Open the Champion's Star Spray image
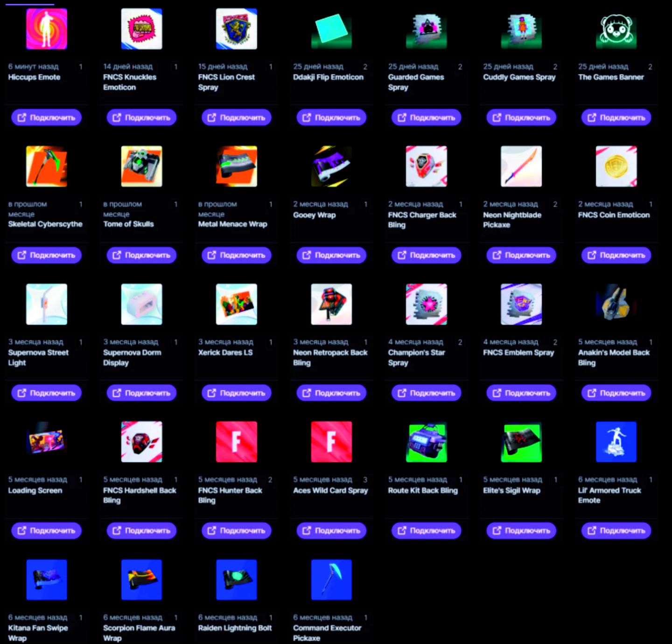 pyautogui.click(x=427, y=304)
